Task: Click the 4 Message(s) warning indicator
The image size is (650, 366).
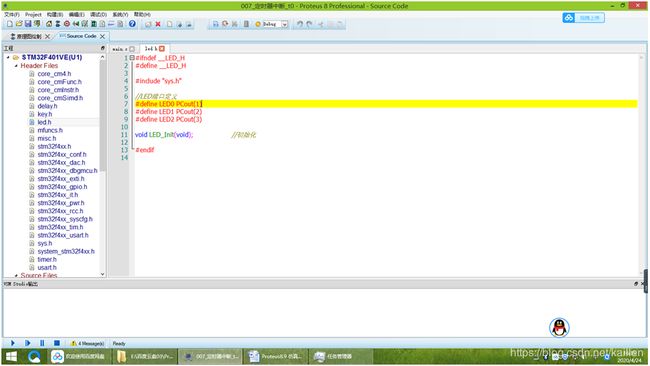Action: (87, 343)
